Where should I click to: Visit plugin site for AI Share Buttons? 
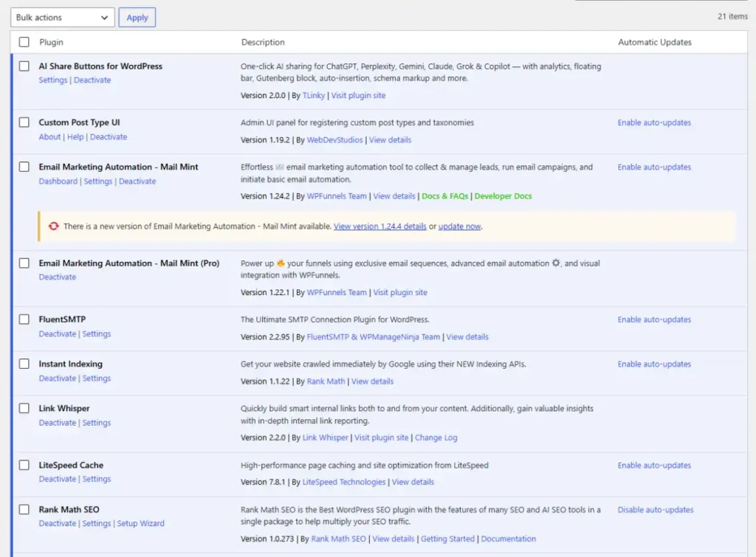tap(358, 95)
